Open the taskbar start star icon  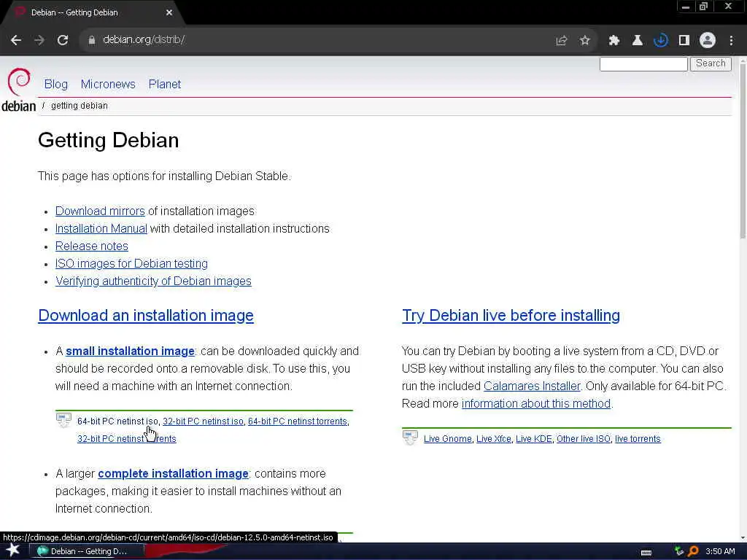(x=12, y=551)
